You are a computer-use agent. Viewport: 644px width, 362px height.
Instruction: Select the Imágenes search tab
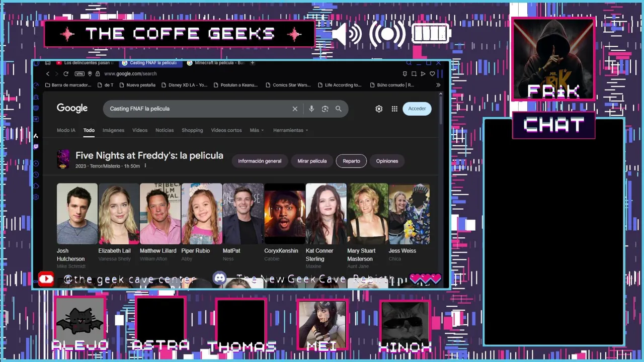113,130
